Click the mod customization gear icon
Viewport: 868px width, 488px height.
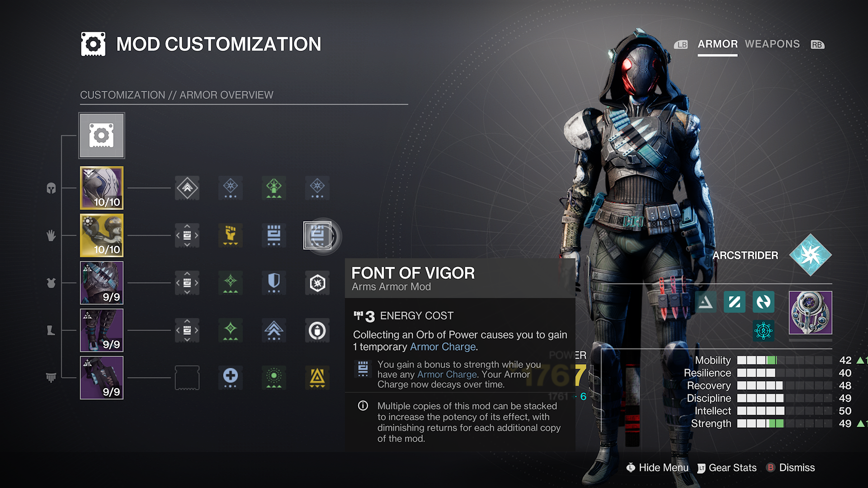[101, 136]
